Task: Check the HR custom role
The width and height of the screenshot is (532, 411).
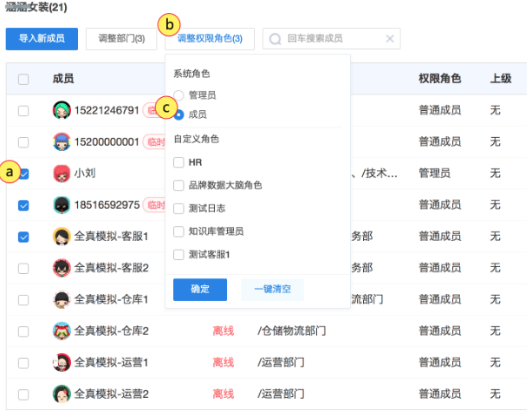Action: point(178,162)
